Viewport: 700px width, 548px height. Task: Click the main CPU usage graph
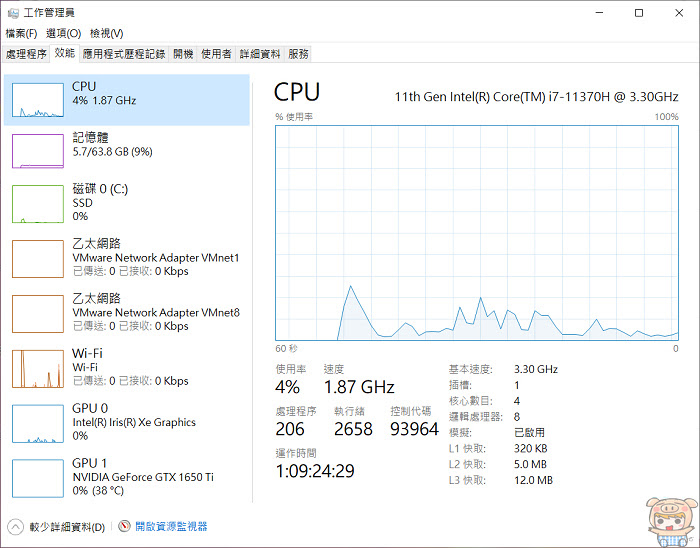pos(477,232)
